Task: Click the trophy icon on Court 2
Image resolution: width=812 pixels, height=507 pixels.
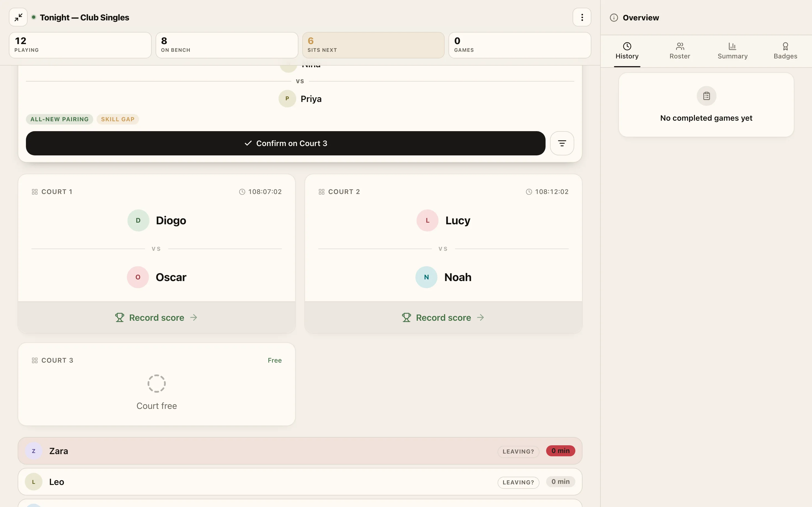Action: (x=406, y=317)
